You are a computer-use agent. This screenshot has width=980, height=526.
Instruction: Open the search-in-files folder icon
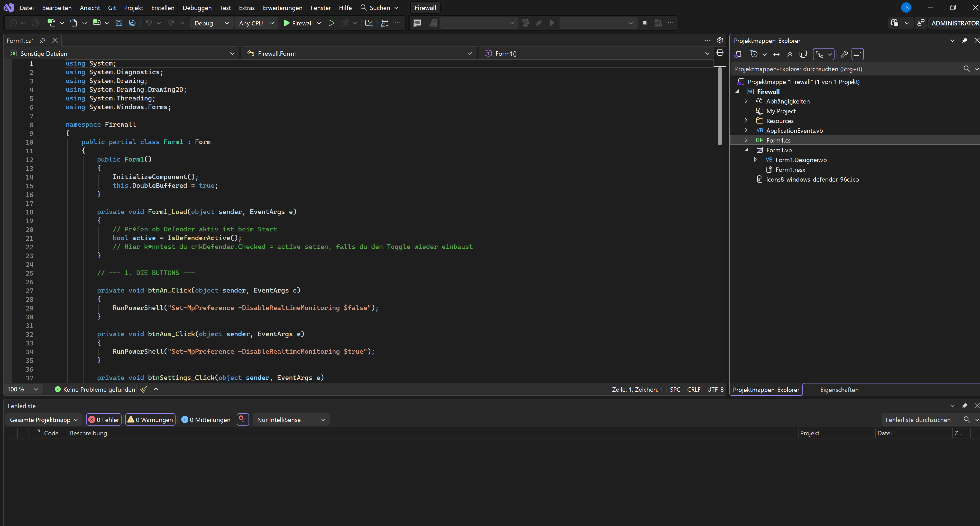(369, 23)
